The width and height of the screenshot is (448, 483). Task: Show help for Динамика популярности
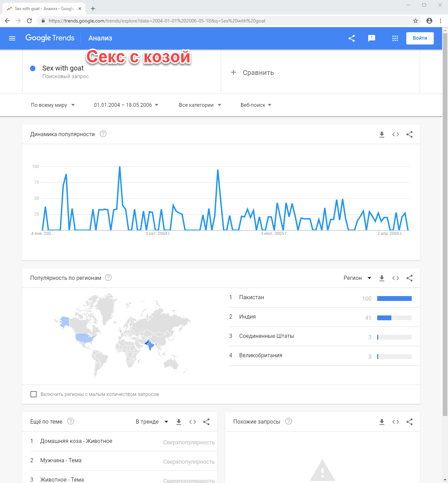point(103,134)
